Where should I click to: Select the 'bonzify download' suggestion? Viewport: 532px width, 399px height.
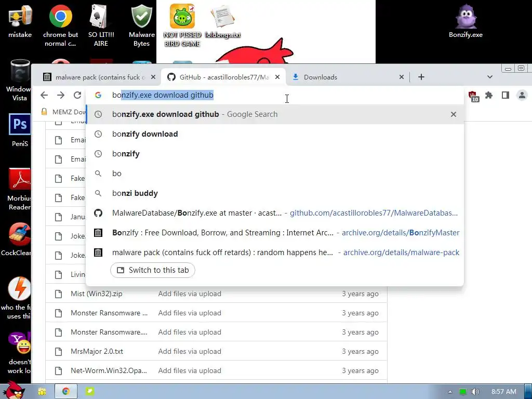coord(275,134)
